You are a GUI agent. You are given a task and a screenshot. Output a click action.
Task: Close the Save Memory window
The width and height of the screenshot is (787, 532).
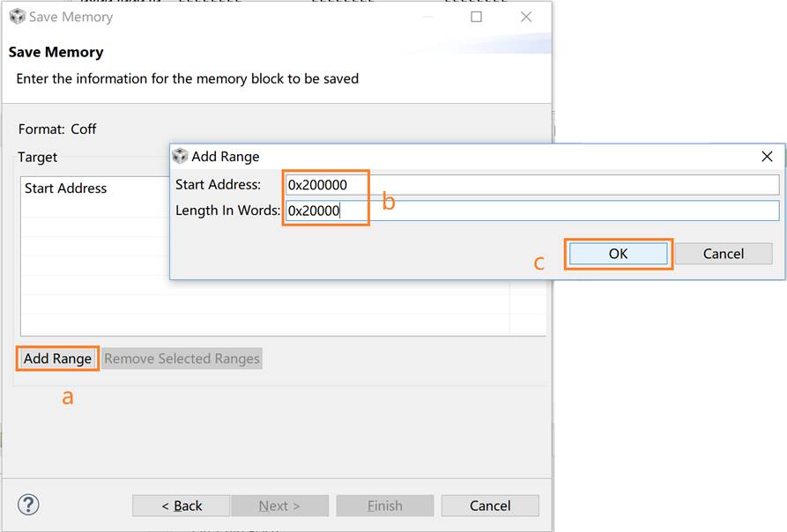click(526, 17)
